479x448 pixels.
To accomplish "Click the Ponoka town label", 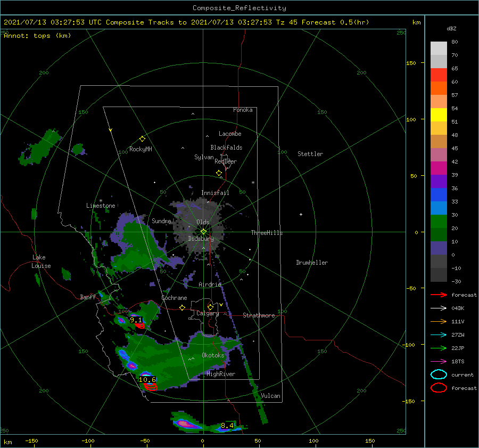I will (243, 110).
